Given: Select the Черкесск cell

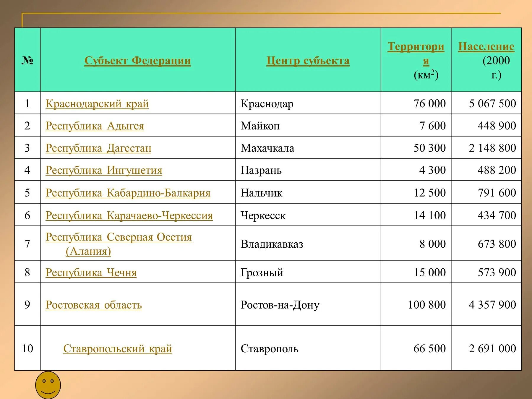Looking at the screenshot, I should tap(308, 215).
